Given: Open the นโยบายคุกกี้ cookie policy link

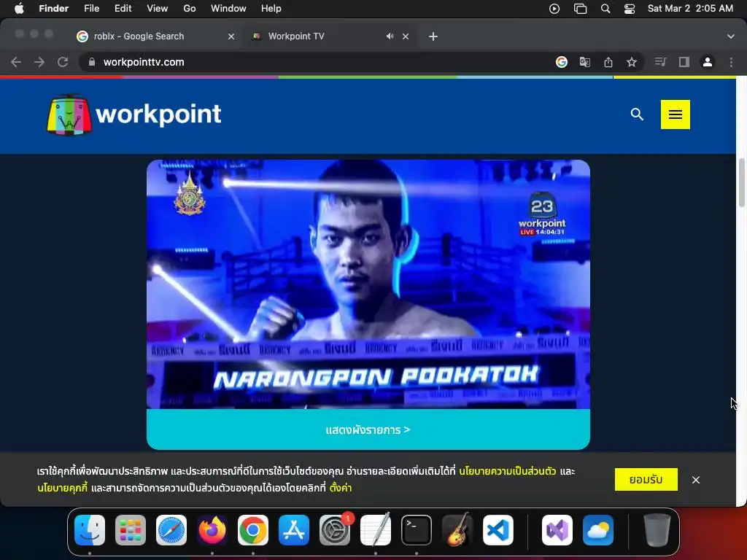Looking at the screenshot, I should (x=63, y=488).
